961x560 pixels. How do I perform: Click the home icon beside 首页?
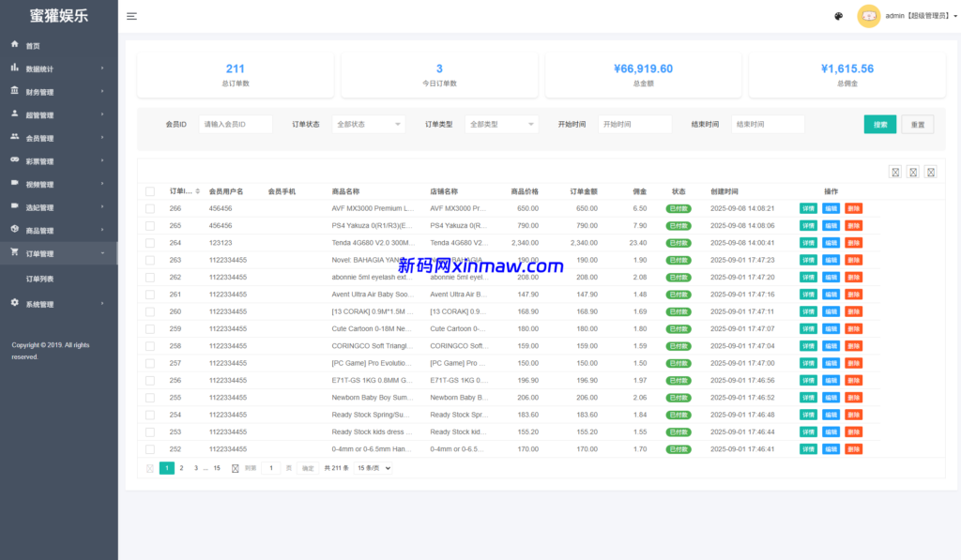[x=14, y=45]
